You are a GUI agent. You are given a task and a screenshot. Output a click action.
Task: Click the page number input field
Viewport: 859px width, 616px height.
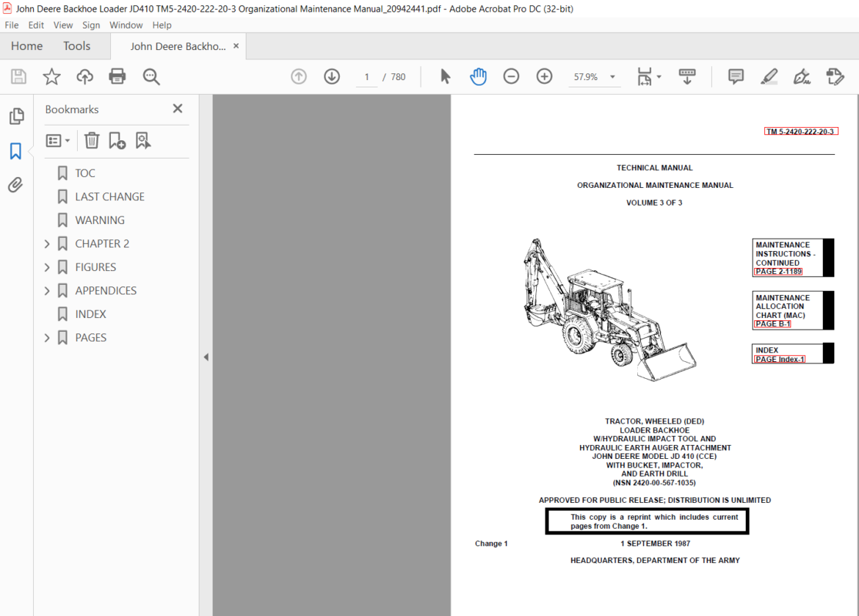click(366, 77)
